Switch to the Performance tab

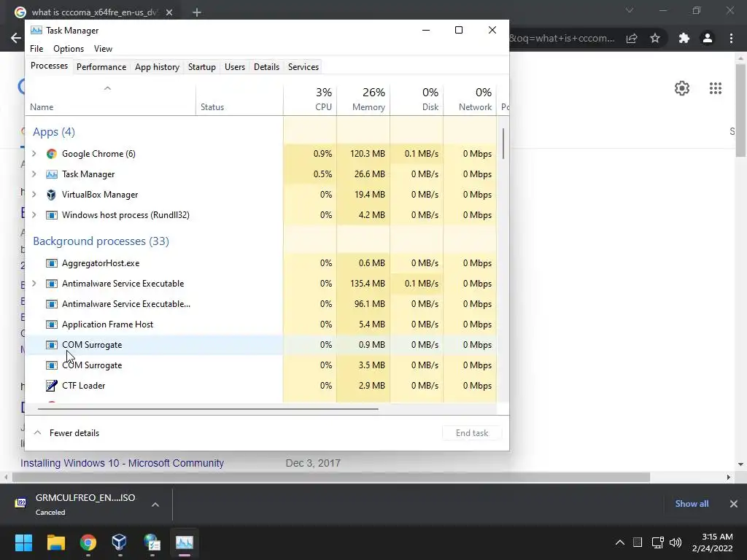click(x=101, y=67)
